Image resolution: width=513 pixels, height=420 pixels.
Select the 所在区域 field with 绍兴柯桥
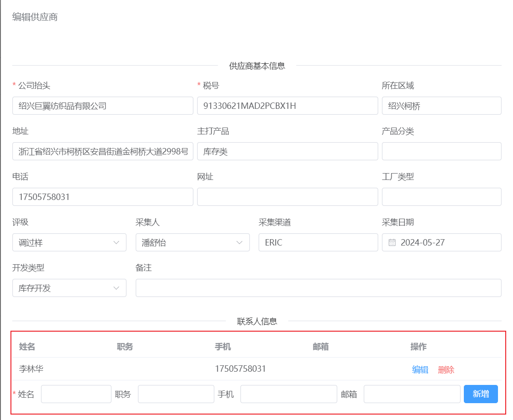[x=441, y=106]
